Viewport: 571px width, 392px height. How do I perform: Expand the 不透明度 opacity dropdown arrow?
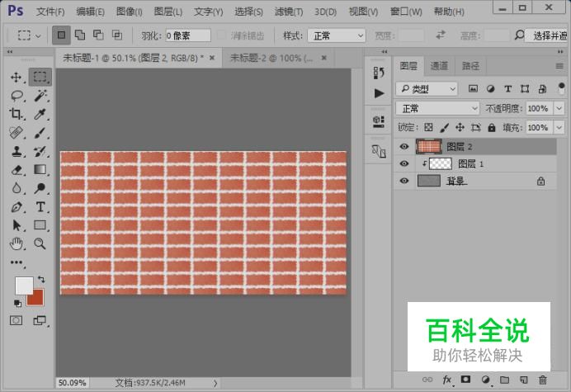(x=559, y=108)
